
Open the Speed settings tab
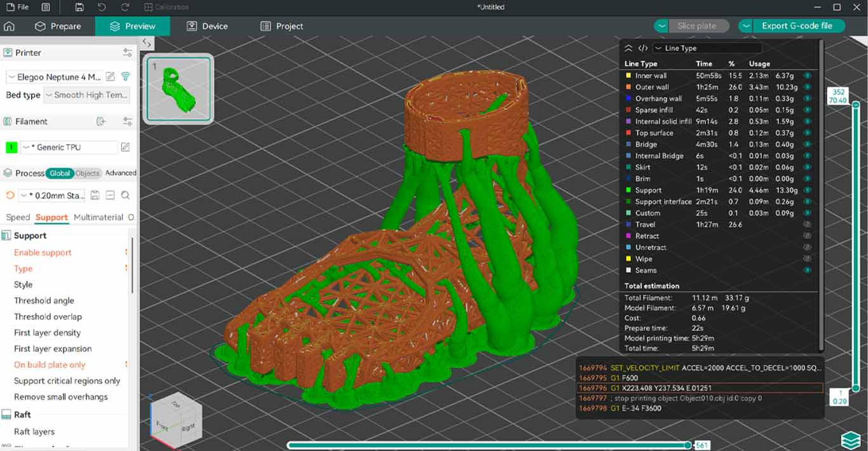coord(18,217)
